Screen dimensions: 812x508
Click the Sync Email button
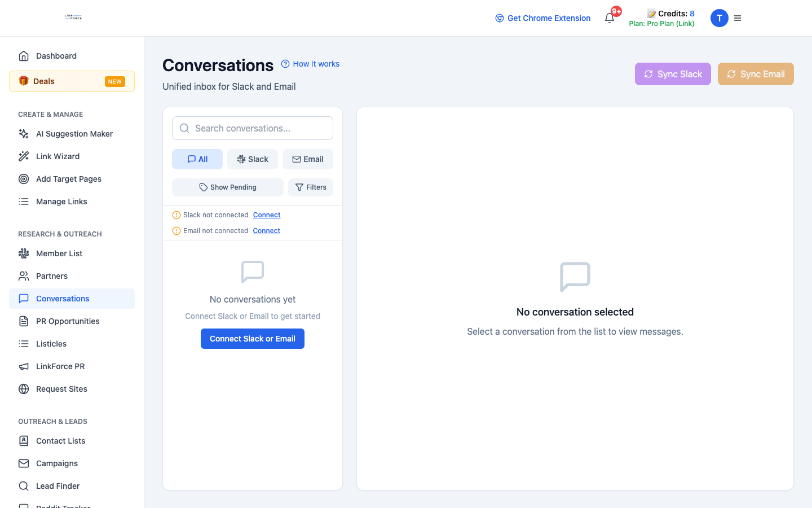click(756, 74)
